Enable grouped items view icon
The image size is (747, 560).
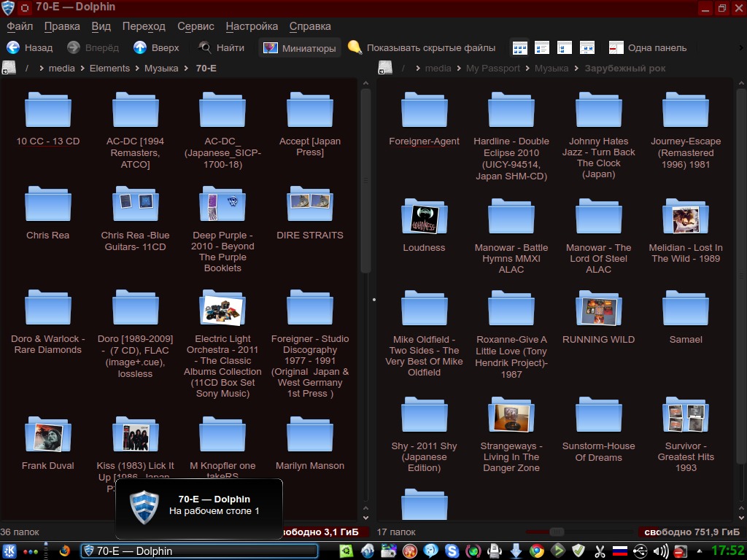click(x=587, y=47)
